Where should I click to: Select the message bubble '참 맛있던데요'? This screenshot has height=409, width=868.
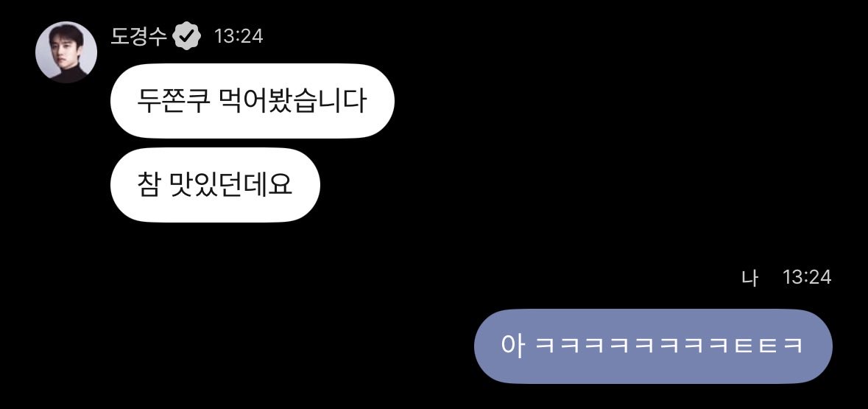coord(215,185)
